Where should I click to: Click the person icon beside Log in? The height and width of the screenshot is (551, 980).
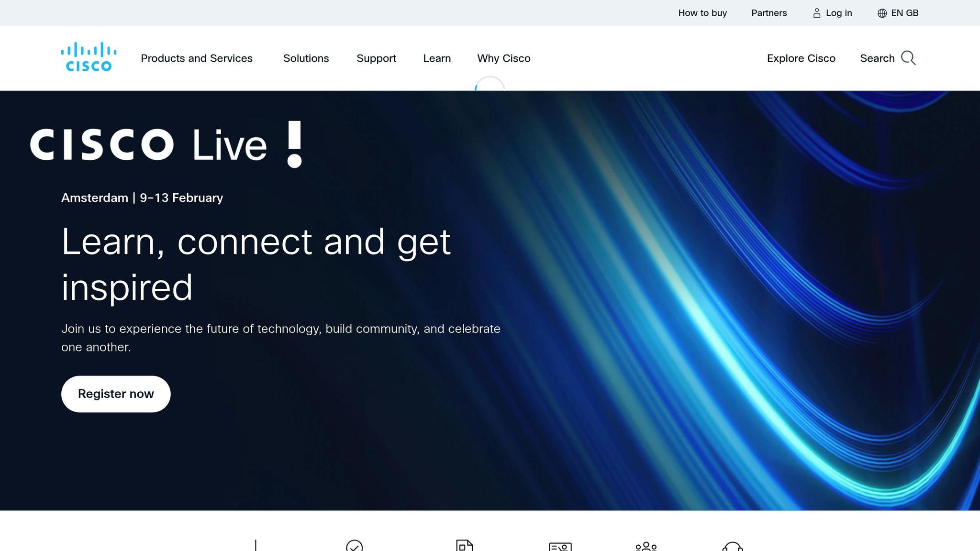pyautogui.click(x=817, y=13)
